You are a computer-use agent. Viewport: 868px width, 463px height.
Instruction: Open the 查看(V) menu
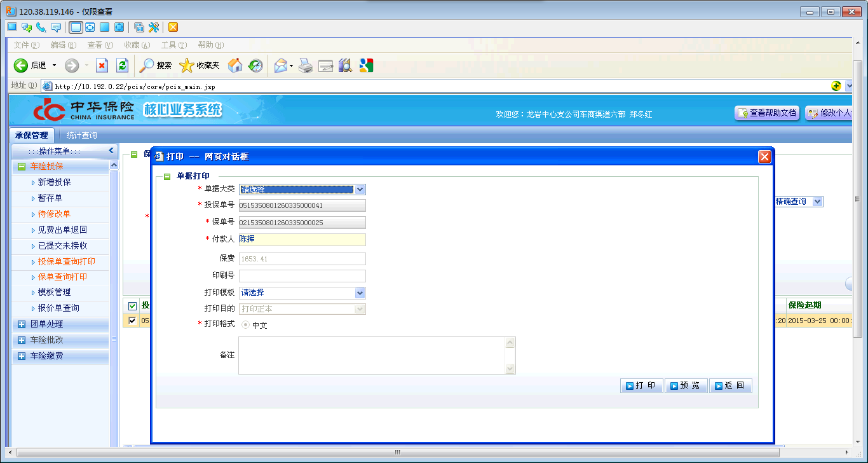click(x=100, y=45)
